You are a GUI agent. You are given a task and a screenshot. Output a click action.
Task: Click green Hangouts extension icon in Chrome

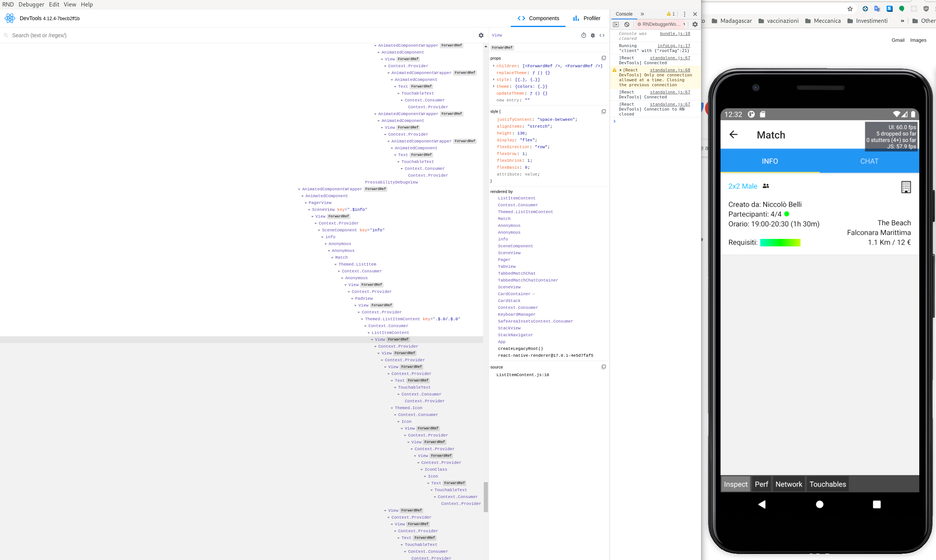[902, 9]
